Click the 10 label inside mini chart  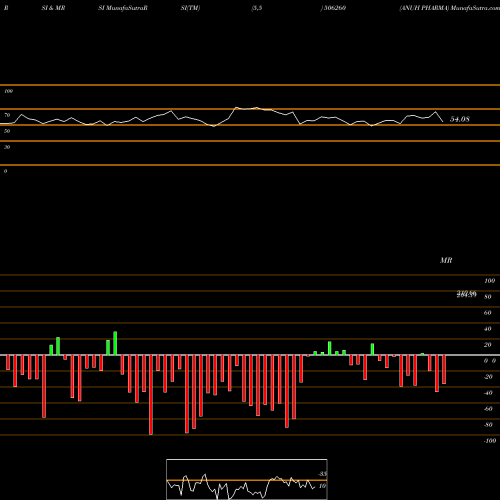pos(322,486)
